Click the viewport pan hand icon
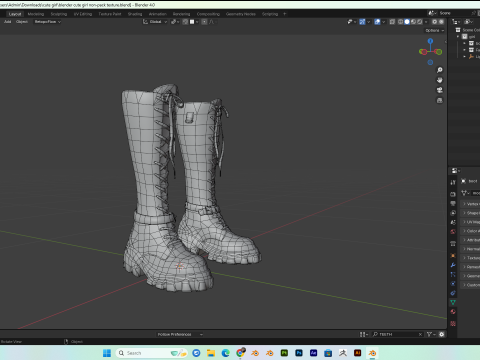Image resolution: width=480 pixels, height=360 pixels. point(440,80)
